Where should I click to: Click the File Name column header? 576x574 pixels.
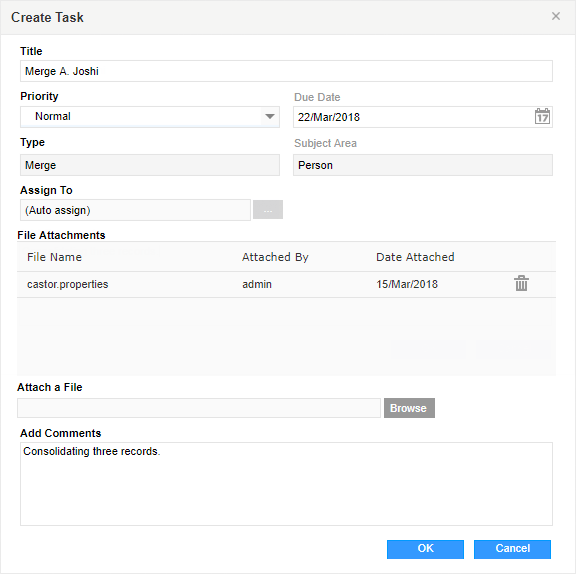point(54,257)
